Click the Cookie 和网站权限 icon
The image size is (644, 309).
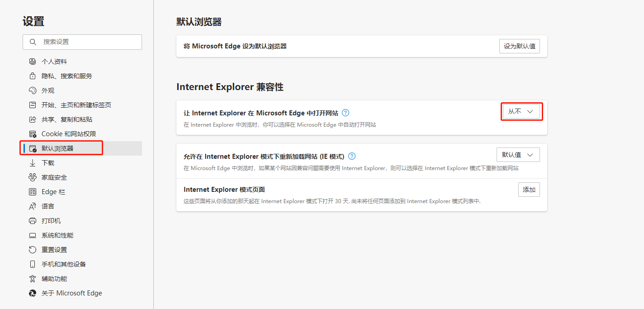pyautogui.click(x=33, y=134)
